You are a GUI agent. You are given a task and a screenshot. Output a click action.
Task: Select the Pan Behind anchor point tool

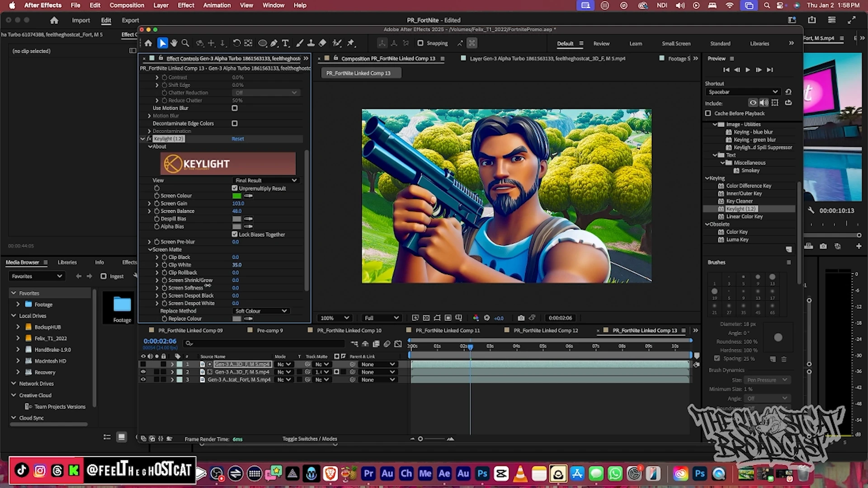[x=248, y=43]
